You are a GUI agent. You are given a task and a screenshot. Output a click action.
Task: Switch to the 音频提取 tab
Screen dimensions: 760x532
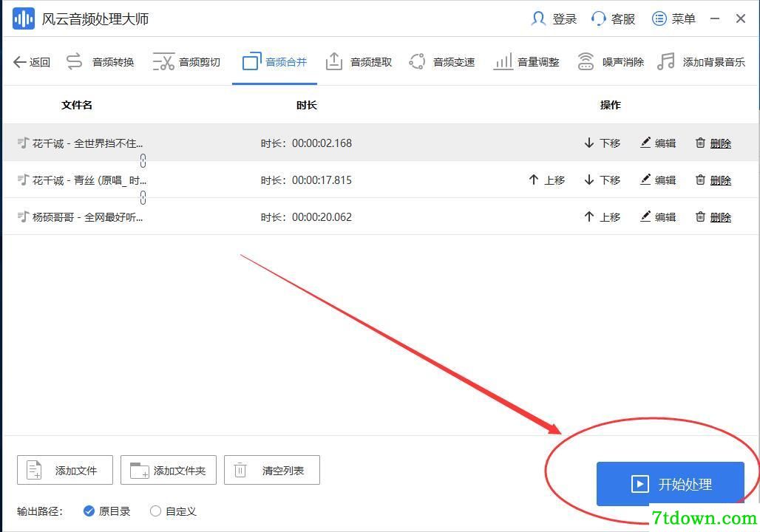pyautogui.click(x=359, y=62)
